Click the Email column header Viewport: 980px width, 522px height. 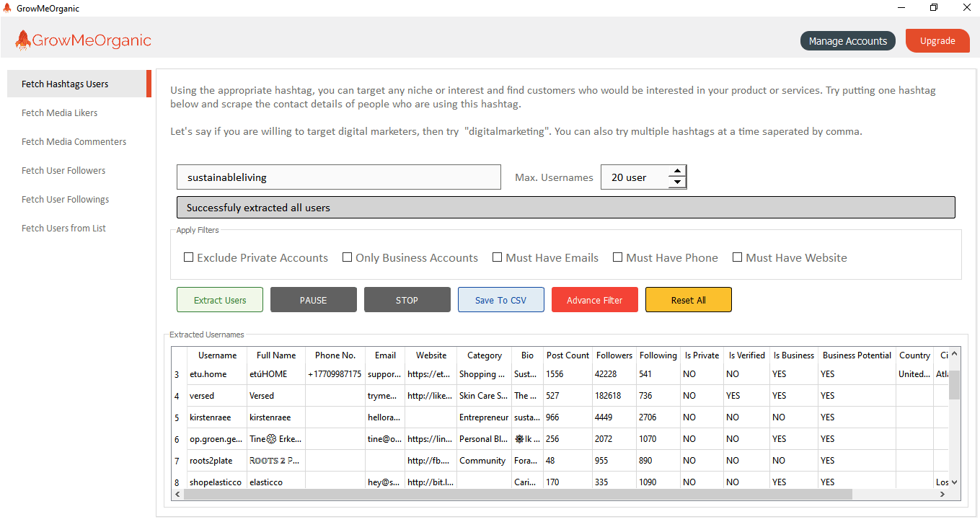point(385,355)
